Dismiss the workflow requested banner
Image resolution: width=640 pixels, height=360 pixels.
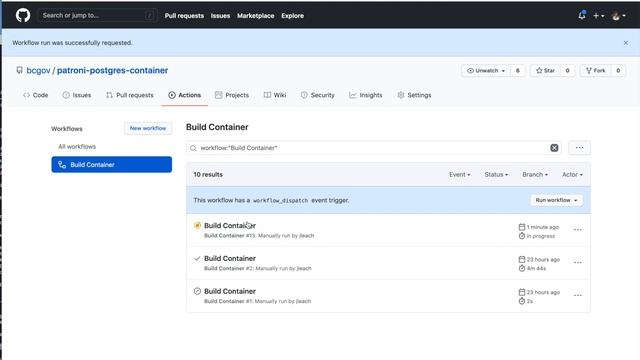(626, 42)
